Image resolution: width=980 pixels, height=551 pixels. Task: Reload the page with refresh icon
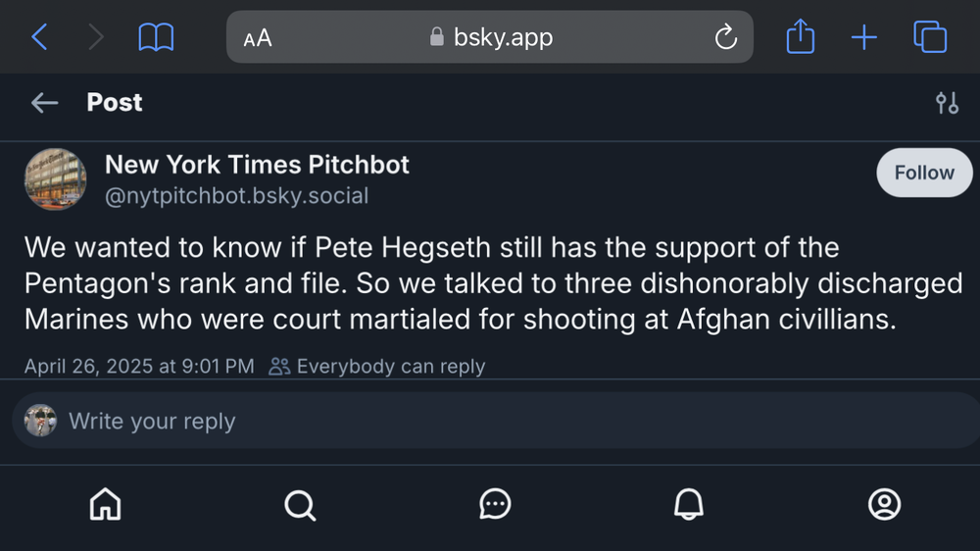point(725,38)
